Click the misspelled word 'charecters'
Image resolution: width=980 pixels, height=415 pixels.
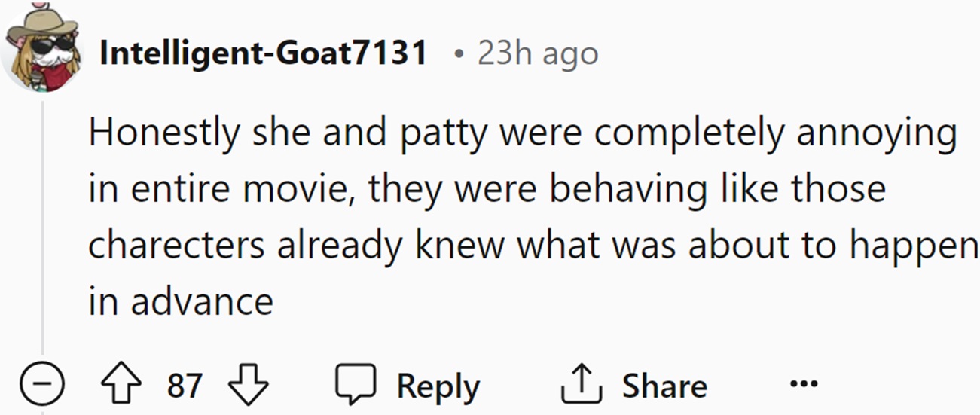coord(176,247)
